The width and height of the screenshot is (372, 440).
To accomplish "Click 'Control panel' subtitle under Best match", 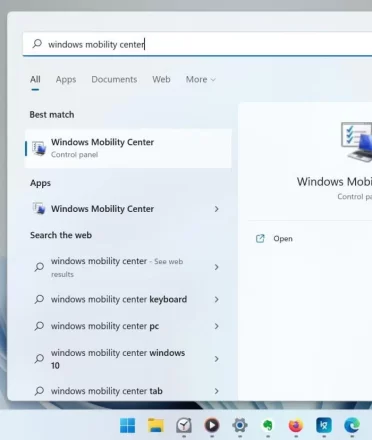I will pyautogui.click(x=74, y=155).
